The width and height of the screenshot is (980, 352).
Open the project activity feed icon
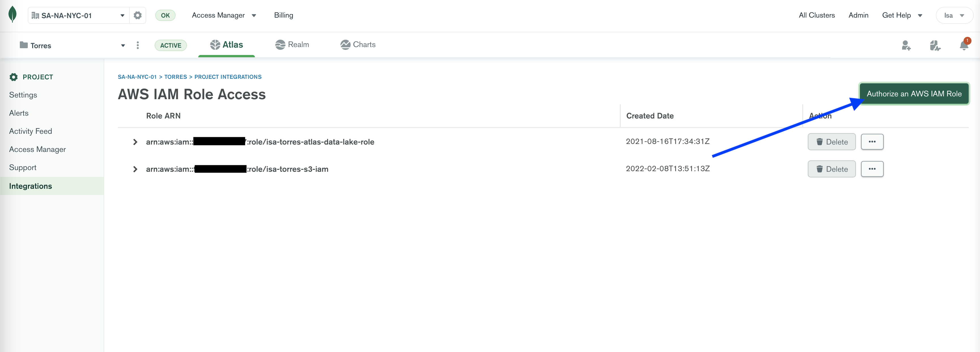tap(935, 46)
